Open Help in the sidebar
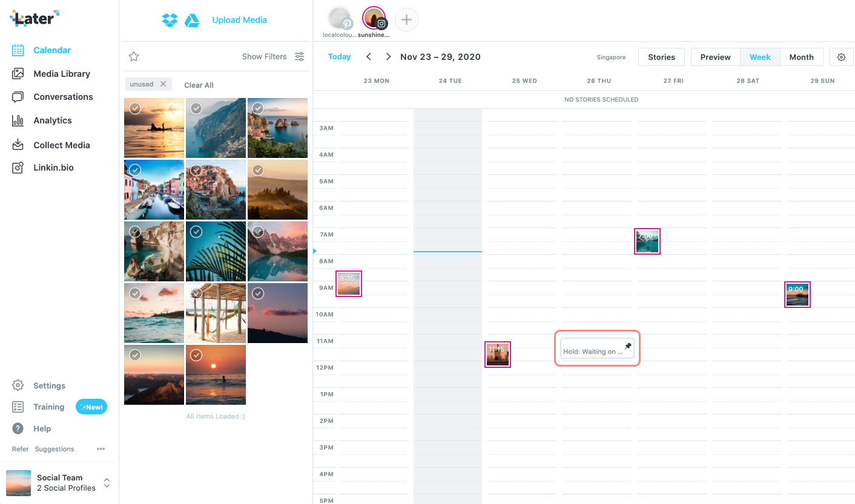 click(42, 429)
